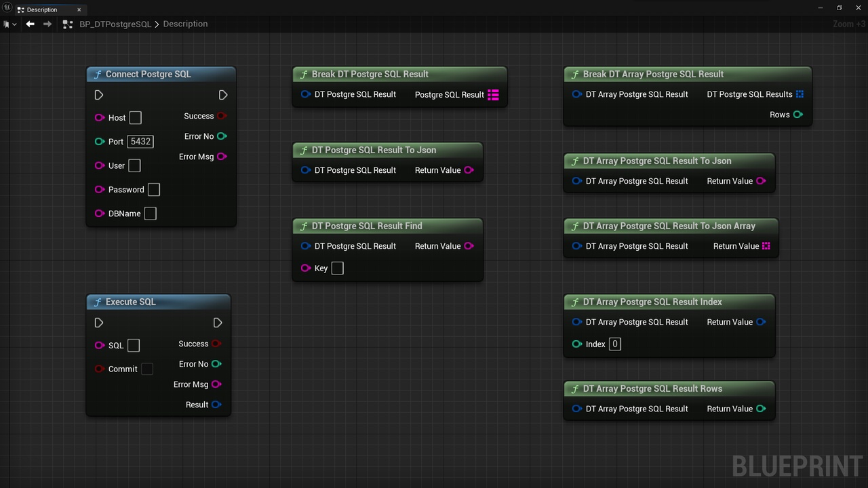Click the Error Msg pin on Execute SQL
868x488 pixels.
pyautogui.click(x=216, y=384)
